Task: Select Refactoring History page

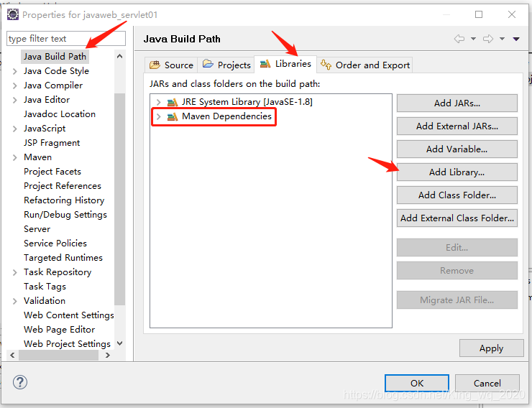Action: pyautogui.click(x=64, y=200)
